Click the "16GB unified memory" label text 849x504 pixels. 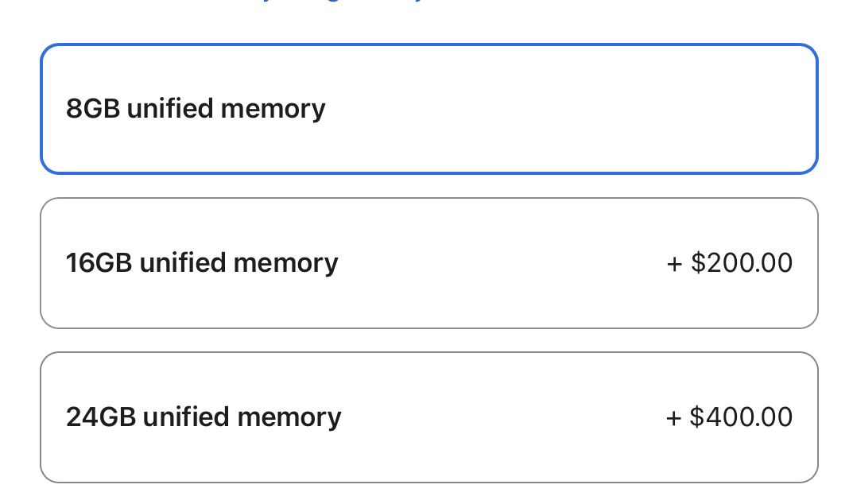[x=202, y=262]
